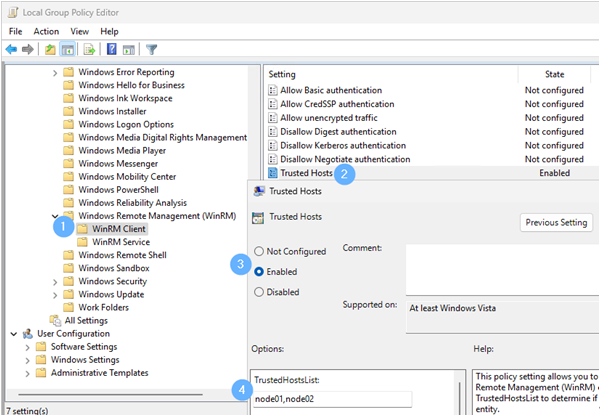Click the tree pane horizontal scrollbar

(x=110, y=394)
